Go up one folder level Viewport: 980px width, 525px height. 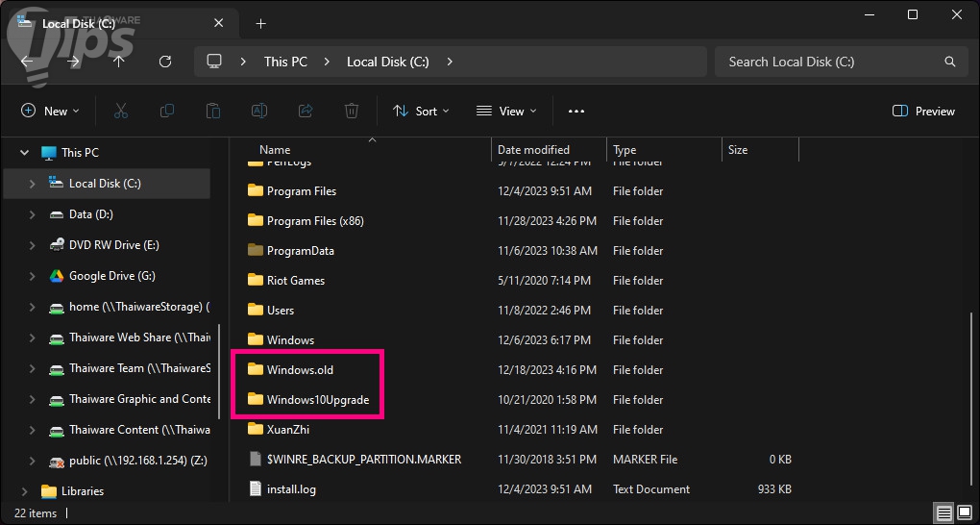point(119,62)
